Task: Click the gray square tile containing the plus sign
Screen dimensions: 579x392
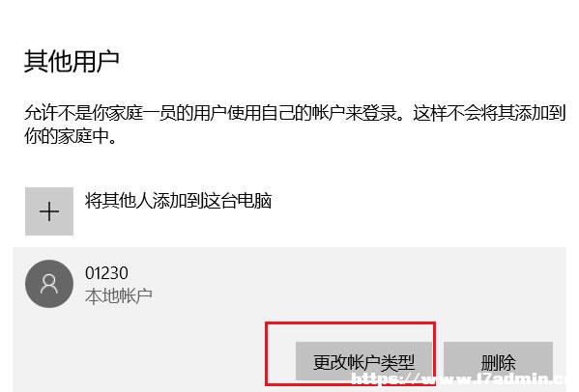Action: click(x=49, y=211)
